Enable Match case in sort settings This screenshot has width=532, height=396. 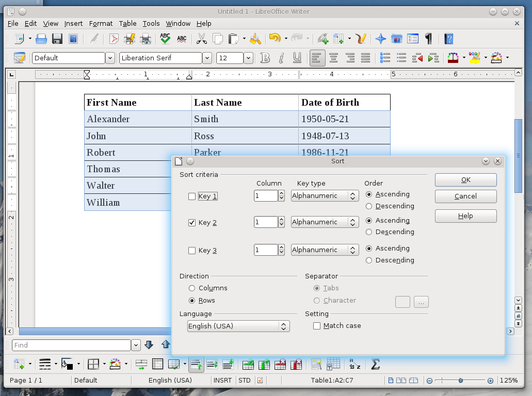click(317, 325)
